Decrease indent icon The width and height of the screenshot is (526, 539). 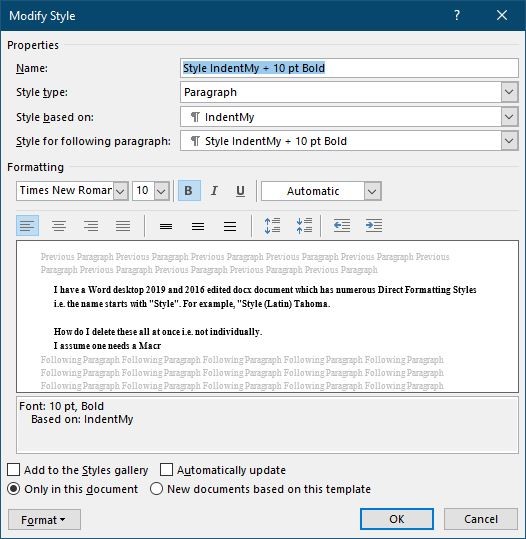(x=342, y=226)
